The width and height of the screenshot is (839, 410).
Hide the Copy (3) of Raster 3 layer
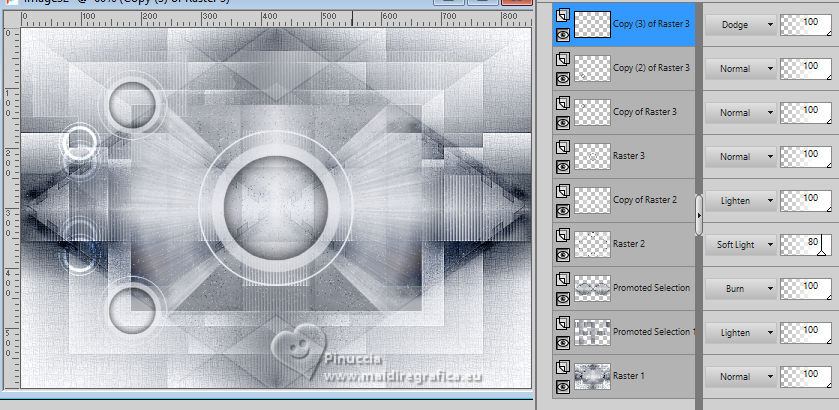pos(562,35)
